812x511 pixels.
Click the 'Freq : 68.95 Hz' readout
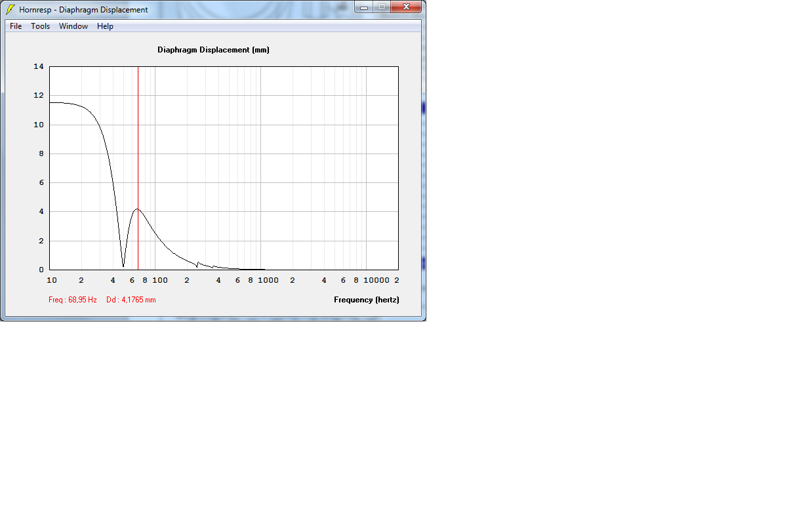(x=73, y=300)
